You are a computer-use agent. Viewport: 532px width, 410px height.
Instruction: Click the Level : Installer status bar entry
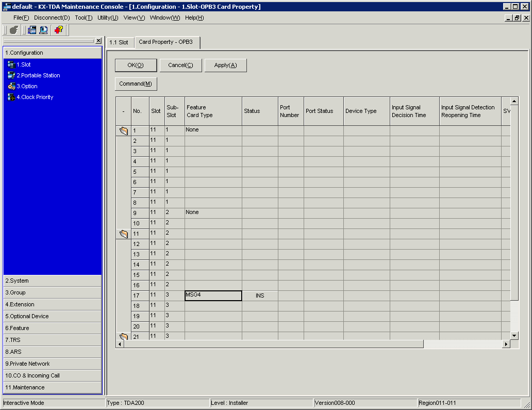tap(261, 403)
